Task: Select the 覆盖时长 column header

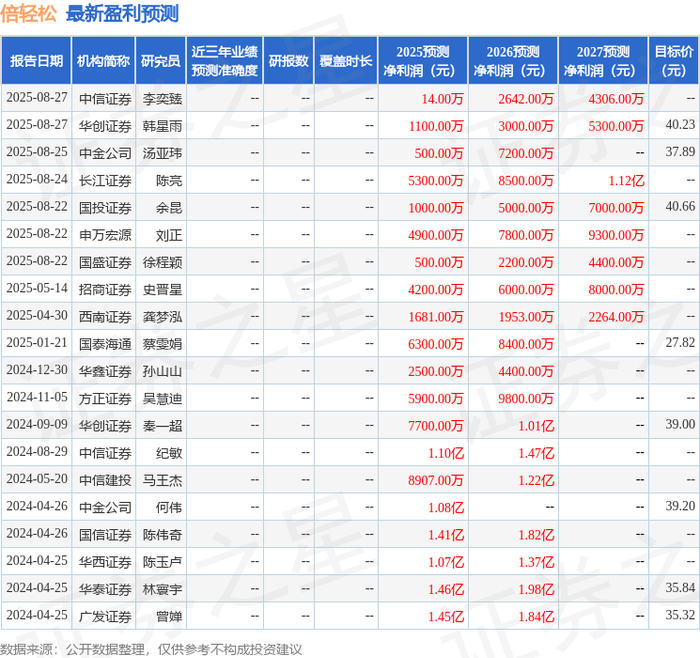Action: coord(346,61)
